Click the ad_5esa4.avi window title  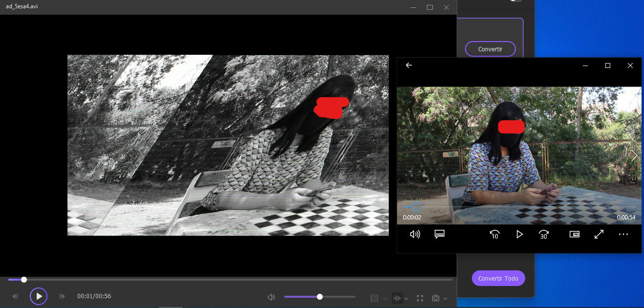22,6
